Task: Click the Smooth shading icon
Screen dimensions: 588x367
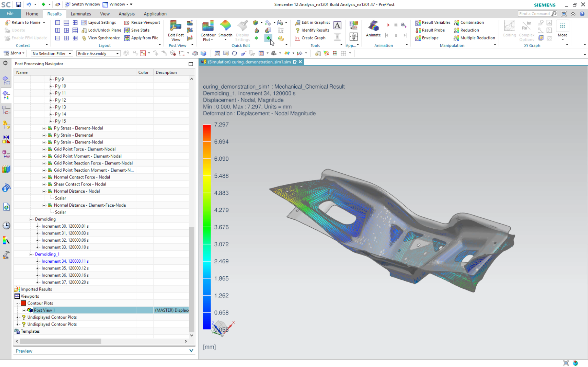Action: pos(225,27)
